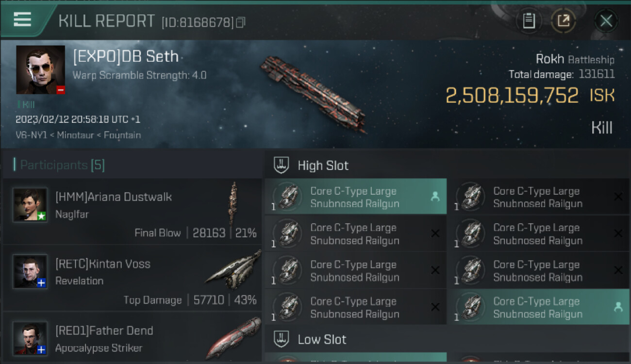Image resolution: width=631 pixels, height=364 pixels.
Task: Click the Naglfar ship icon
Action: pos(234,203)
